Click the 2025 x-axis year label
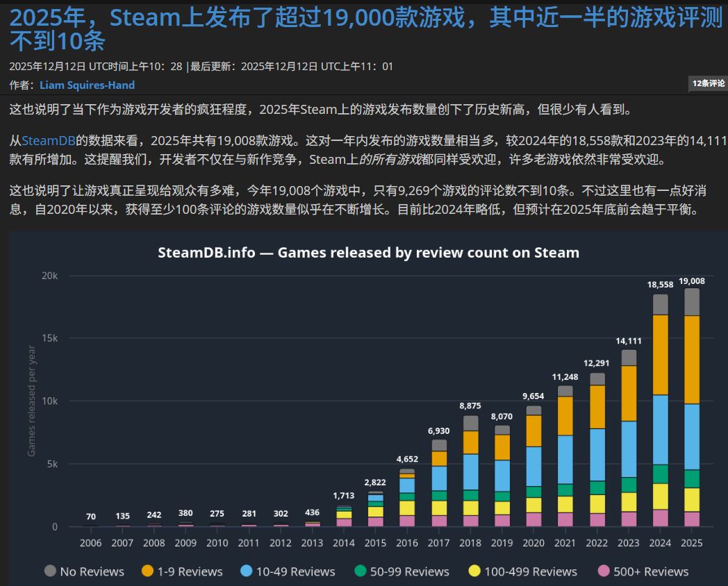 tap(692, 543)
